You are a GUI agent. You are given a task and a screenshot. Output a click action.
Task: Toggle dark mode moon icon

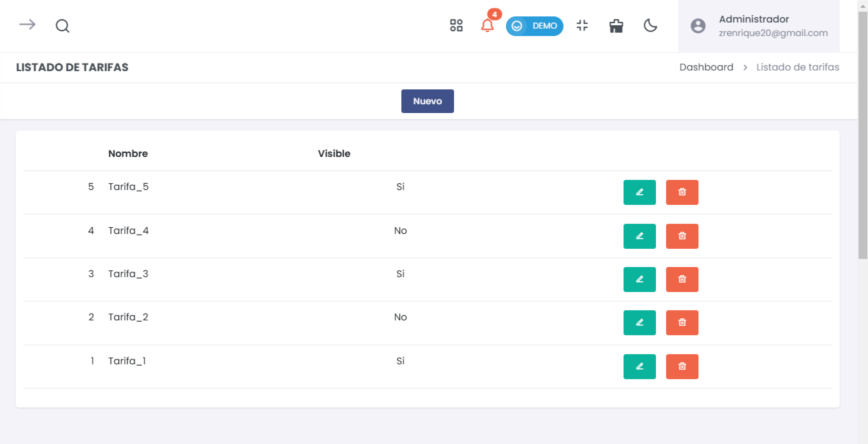click(650, 26)
